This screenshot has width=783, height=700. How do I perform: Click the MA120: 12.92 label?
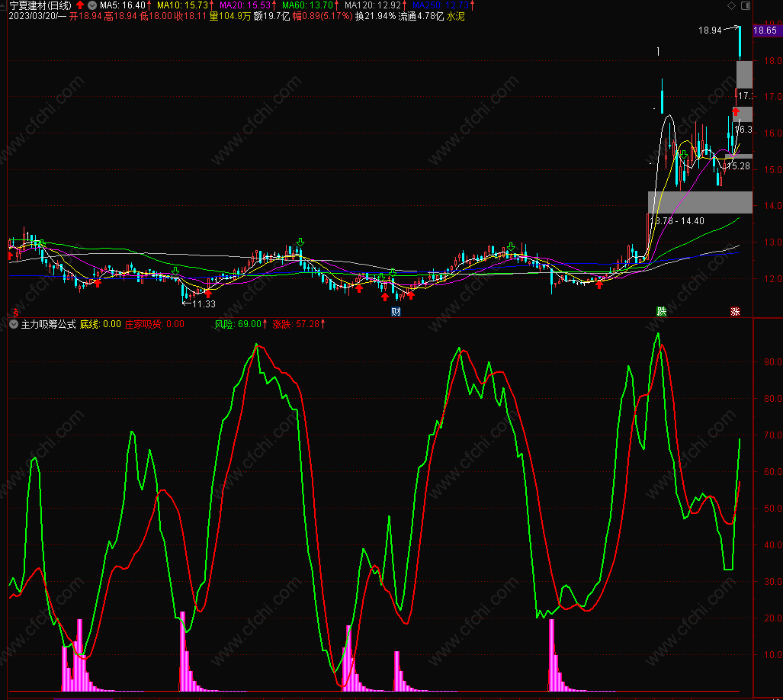coord(373,5)
